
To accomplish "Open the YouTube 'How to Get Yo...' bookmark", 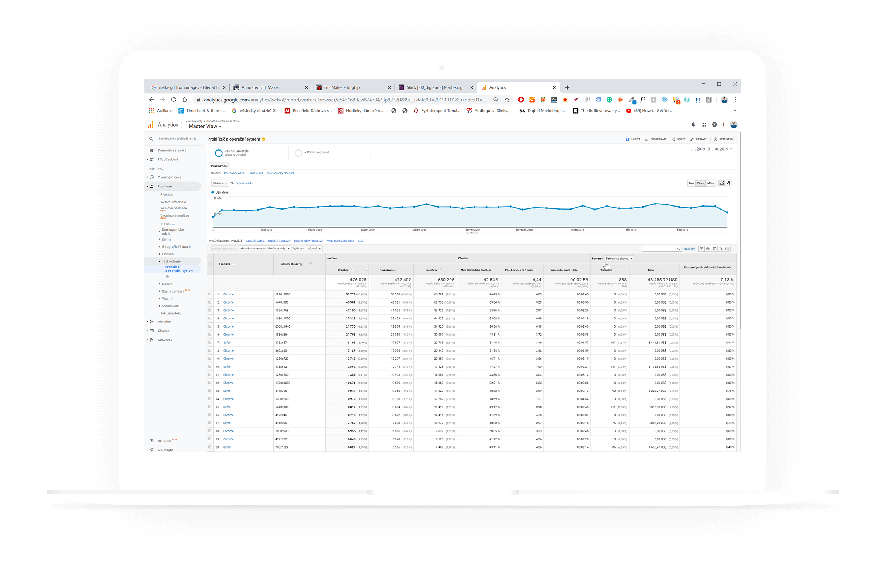I will click(649, 111).
